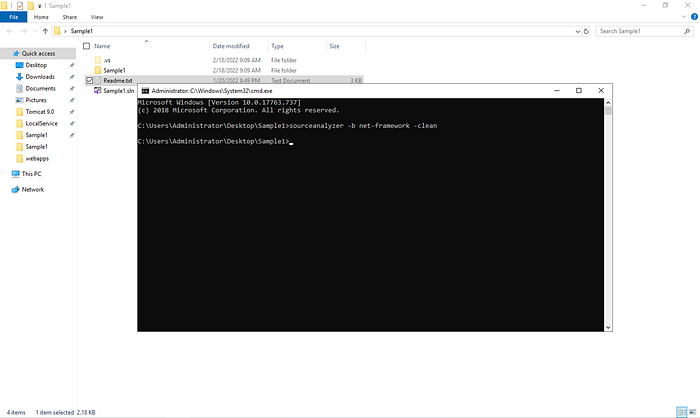Click the Back navigation arrow

pyautogui.click(x=9, y=31)
